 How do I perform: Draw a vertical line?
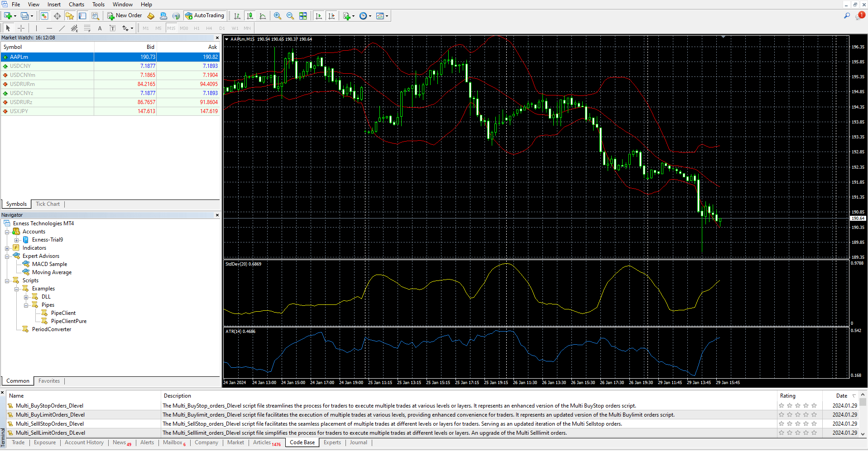(37, 28)
